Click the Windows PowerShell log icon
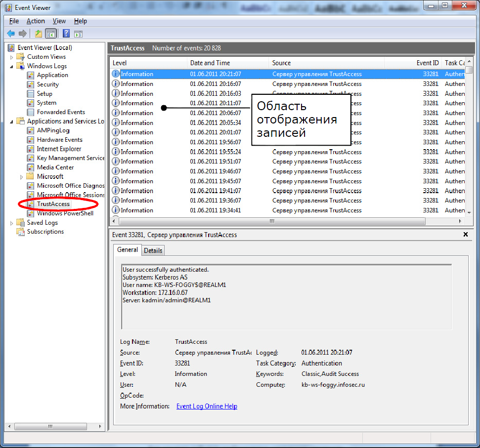Image resolution: width=480 pixels, height=448 pixels. pyautogui.click(x=30, y=213)
